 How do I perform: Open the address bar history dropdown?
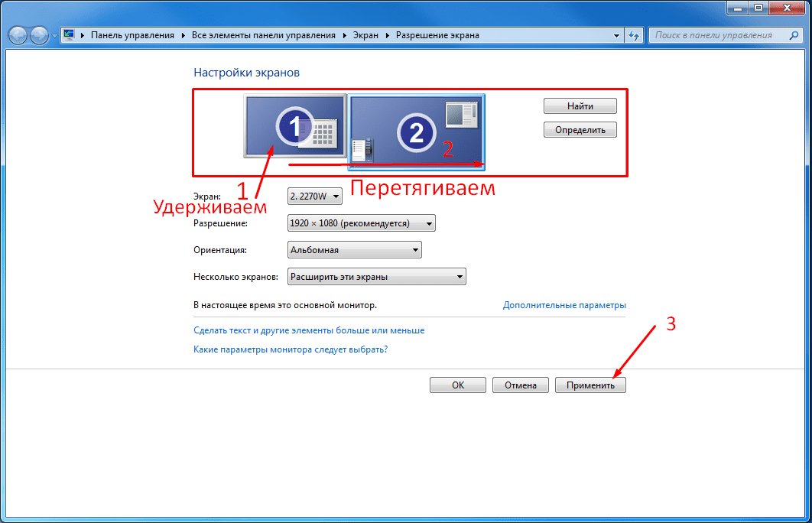coord(616,35)
